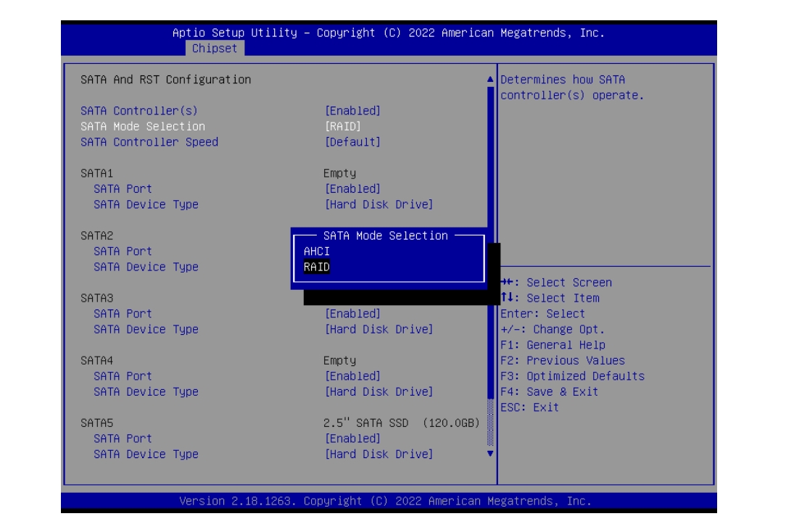Select AHCI in SATA Mode Selection popup
786x532 pixels.
(317, 252)
